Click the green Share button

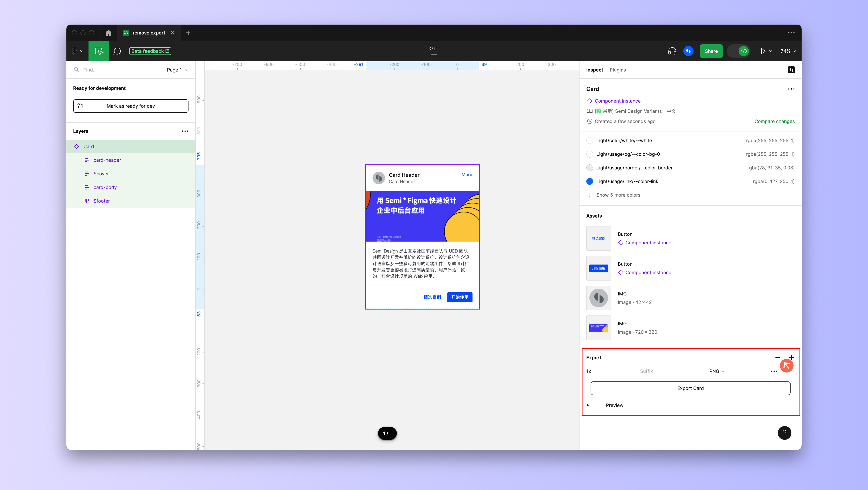711,51
